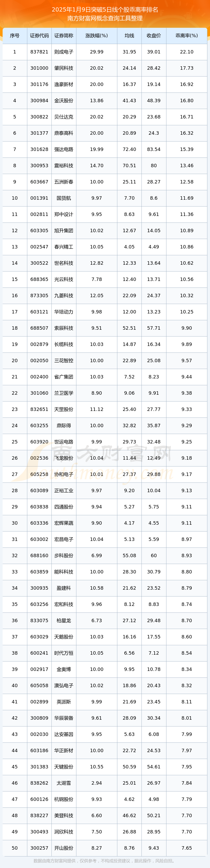Click the 乖离率(%) column header

(187, 36)
